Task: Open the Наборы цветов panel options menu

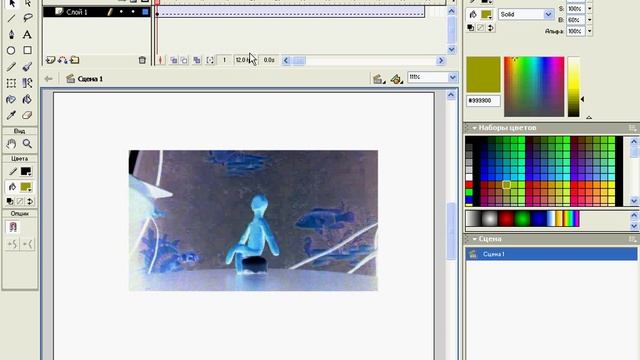Action: 633,128
